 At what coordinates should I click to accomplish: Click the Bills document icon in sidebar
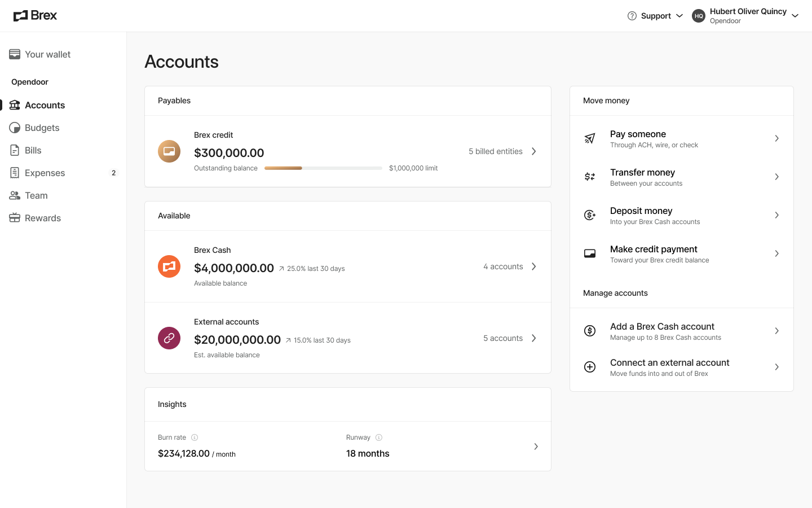point(15,150)
